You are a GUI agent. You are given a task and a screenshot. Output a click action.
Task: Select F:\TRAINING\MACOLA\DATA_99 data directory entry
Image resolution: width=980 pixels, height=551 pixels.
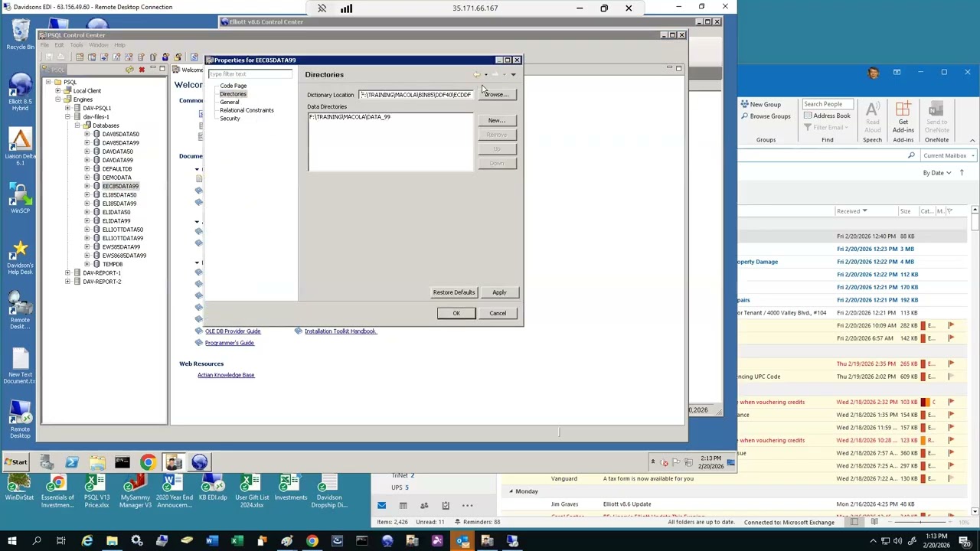(350, 117)
